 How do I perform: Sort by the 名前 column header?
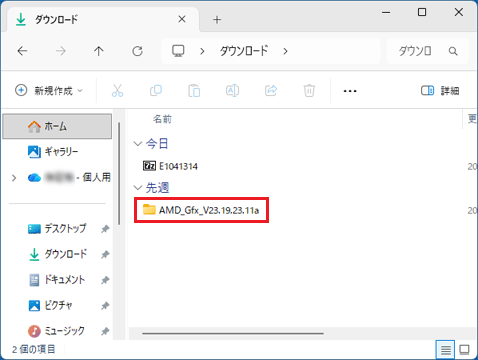click(162, 119)
